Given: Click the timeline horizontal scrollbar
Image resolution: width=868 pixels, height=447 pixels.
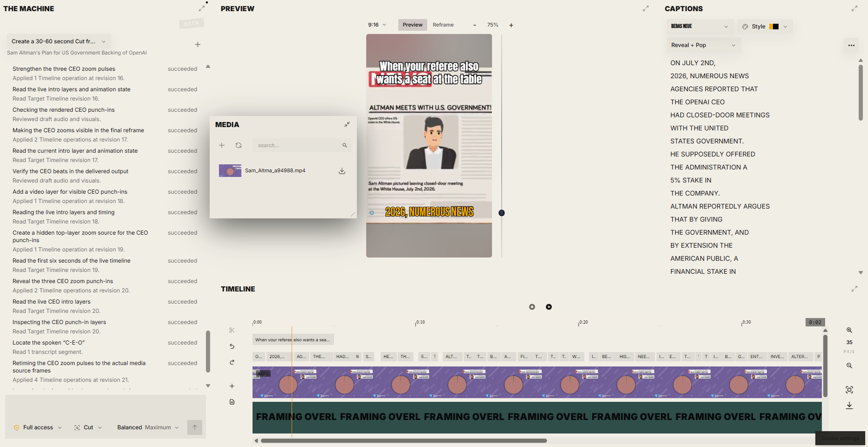Looking at the screenshot, I should 403,440.
